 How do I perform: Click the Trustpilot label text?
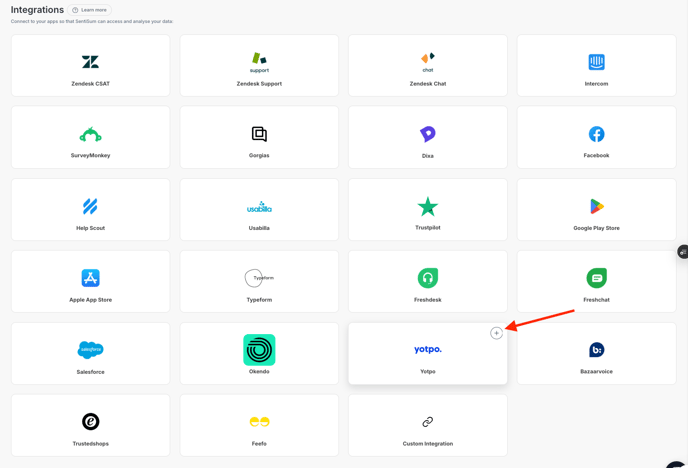pyautogui.click(x=428, y=228)
